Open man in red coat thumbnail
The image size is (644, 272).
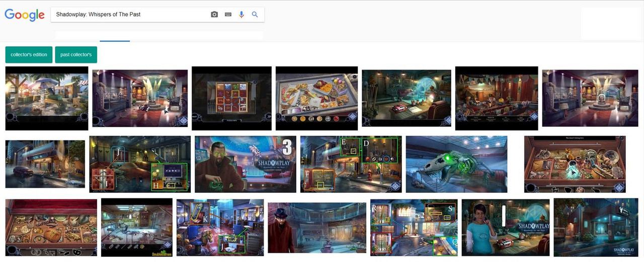pyautogui.click(x=317, y=228)
